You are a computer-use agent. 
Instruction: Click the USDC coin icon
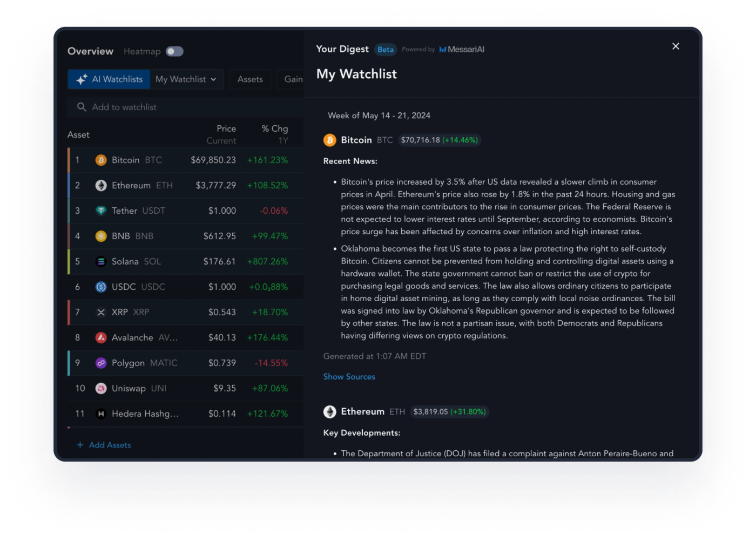(101, 287)
